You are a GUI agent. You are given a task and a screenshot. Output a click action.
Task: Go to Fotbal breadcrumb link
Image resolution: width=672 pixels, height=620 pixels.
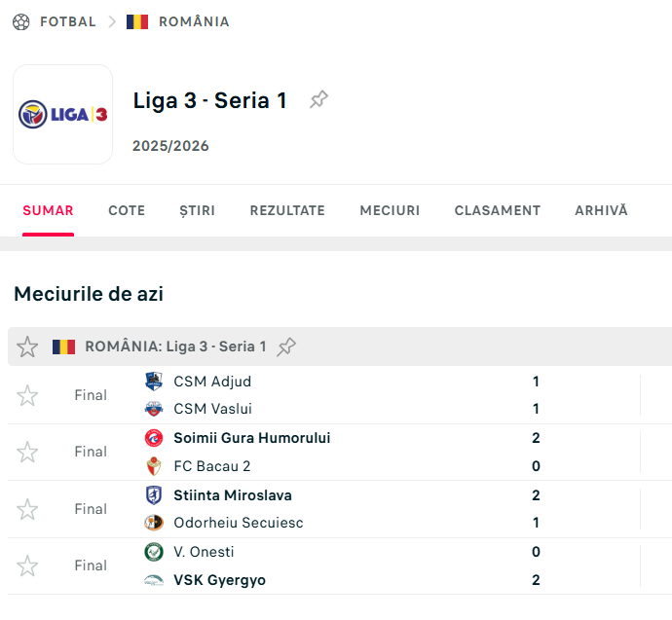coord(67,21)
